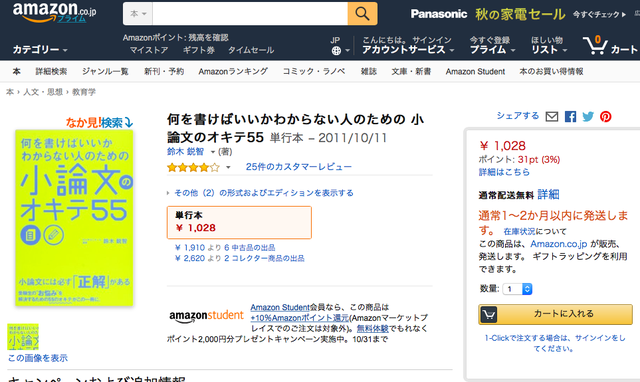Open the コミック・ラノベ tab
This screenshot has height=382, width=640.
coord(314,71)
